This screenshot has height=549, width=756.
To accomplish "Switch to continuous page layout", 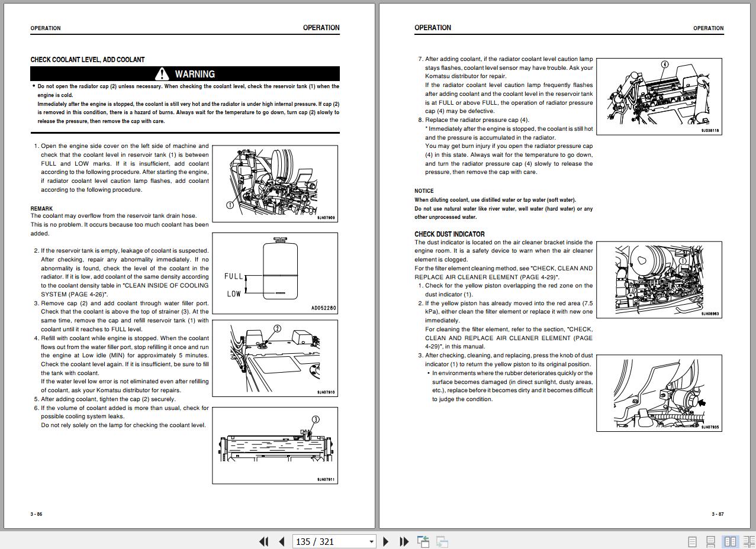I will click(711, 541).
